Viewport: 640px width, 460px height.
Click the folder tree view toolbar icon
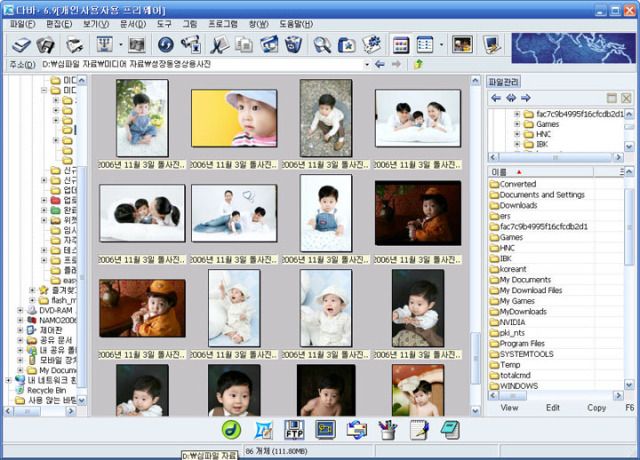[x=104, y=44]
